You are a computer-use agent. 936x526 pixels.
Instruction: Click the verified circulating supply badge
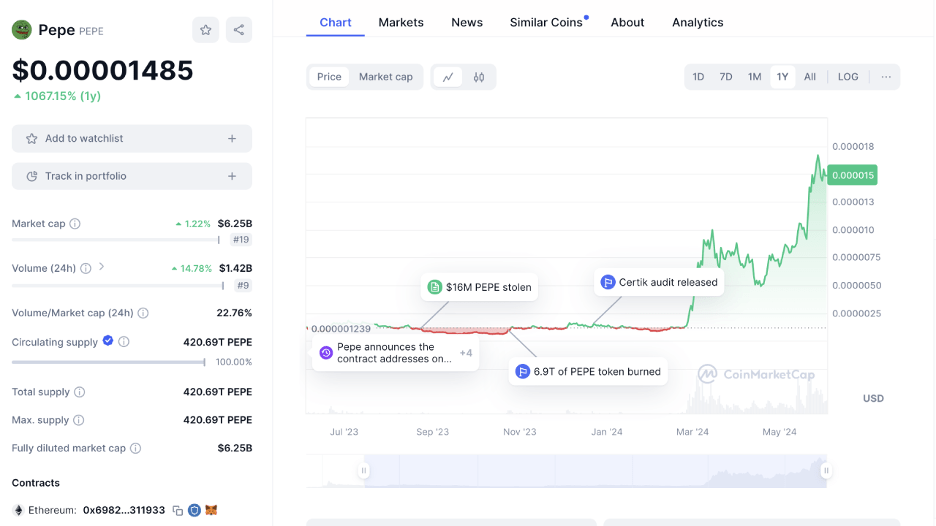[108, 340]
